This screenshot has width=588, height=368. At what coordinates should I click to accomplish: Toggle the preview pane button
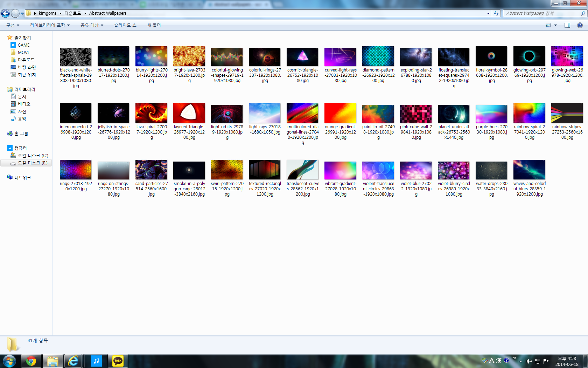[567, 25]
